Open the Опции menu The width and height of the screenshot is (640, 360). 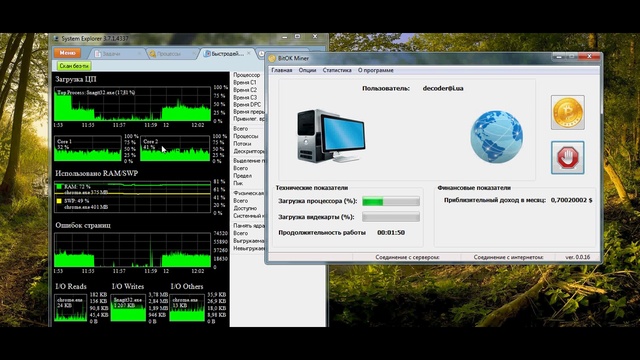pyautogui.click(x=307, y=70)
